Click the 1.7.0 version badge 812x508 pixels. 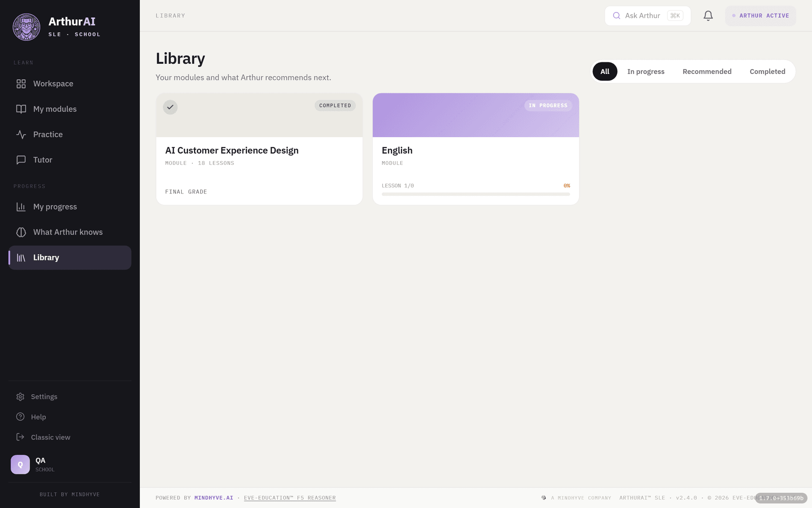781,498
